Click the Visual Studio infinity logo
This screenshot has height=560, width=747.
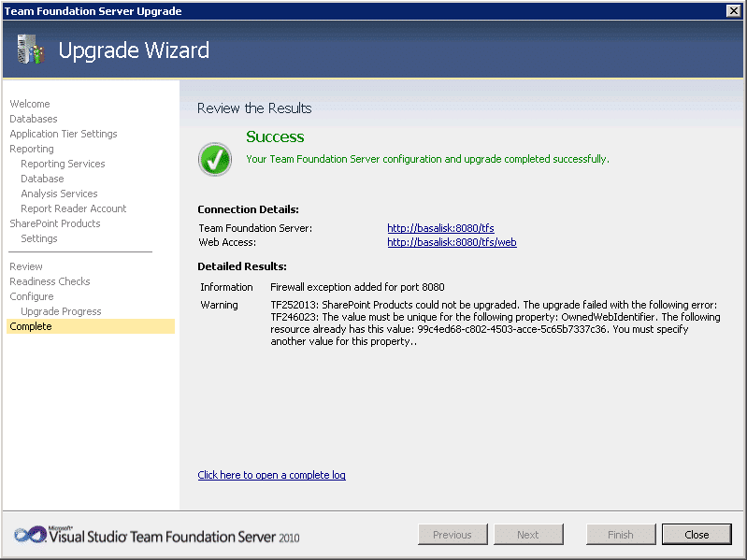point(30,535)
